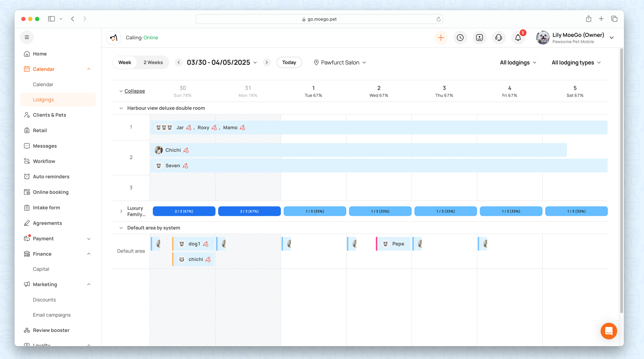Select Online booking from sidebar

point(51,192)
